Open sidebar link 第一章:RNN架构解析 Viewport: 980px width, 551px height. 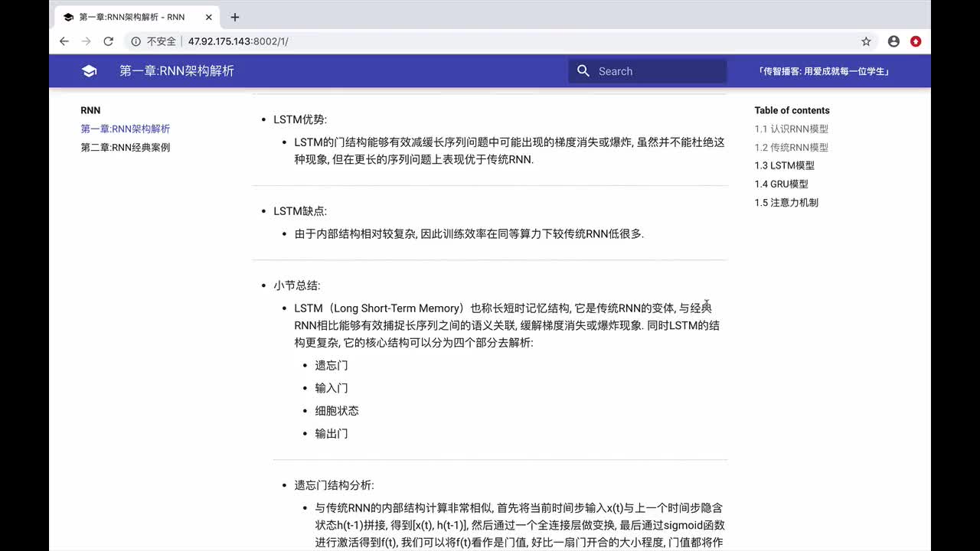(x=126, y=129)
